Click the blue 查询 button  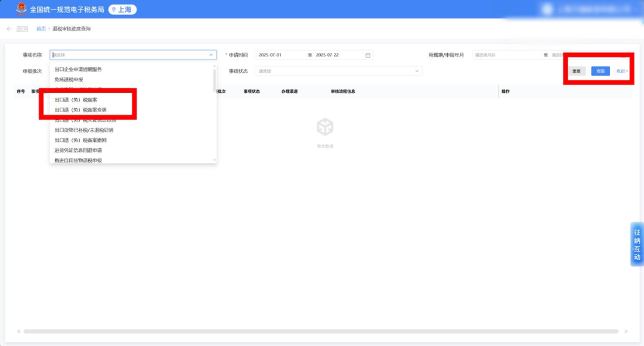coord(600,71)
